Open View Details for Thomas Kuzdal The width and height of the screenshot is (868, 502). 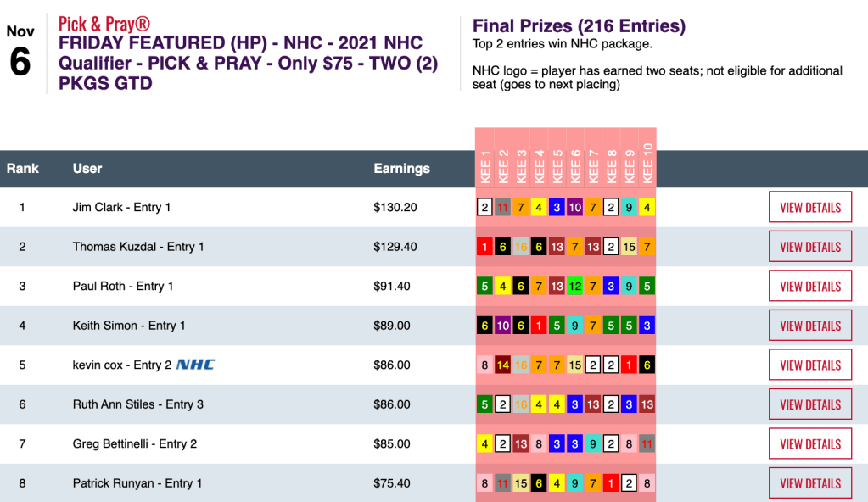point(809,247)
